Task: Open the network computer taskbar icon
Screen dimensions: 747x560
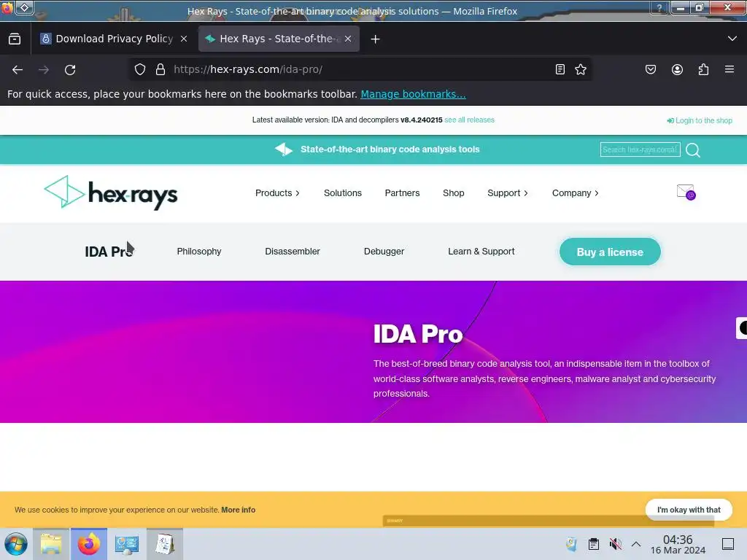Action: coord(127,544)
